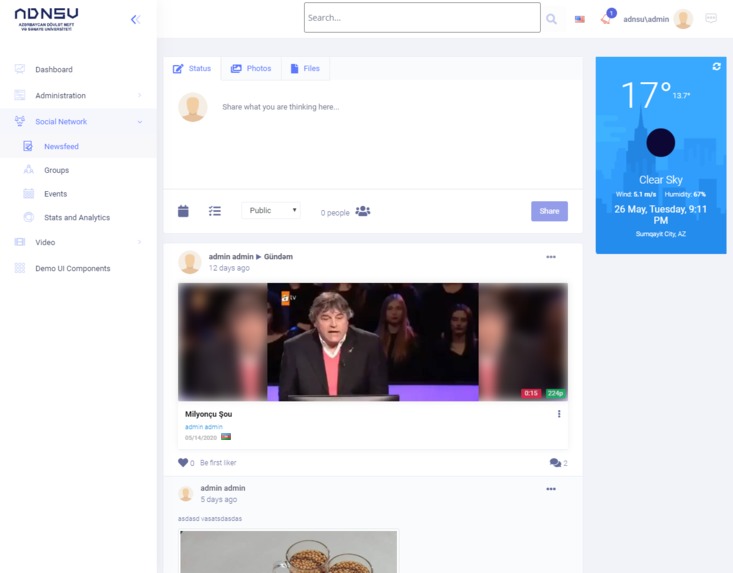Click checklist icon in post composer
This screenshot has width=733, height=573.
pyautogui.click(x=215, y=211)
